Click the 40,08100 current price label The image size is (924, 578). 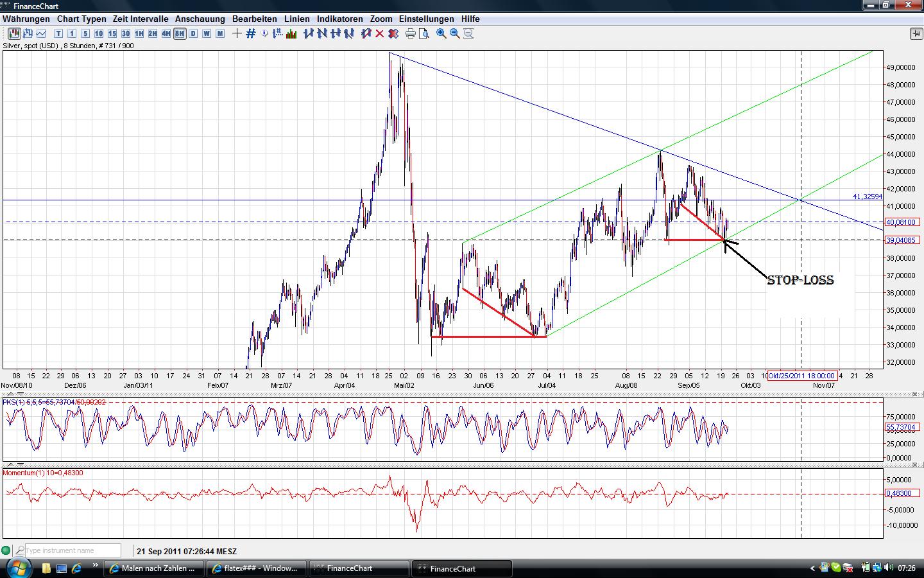pyautogui.click(x=902, y=222)
